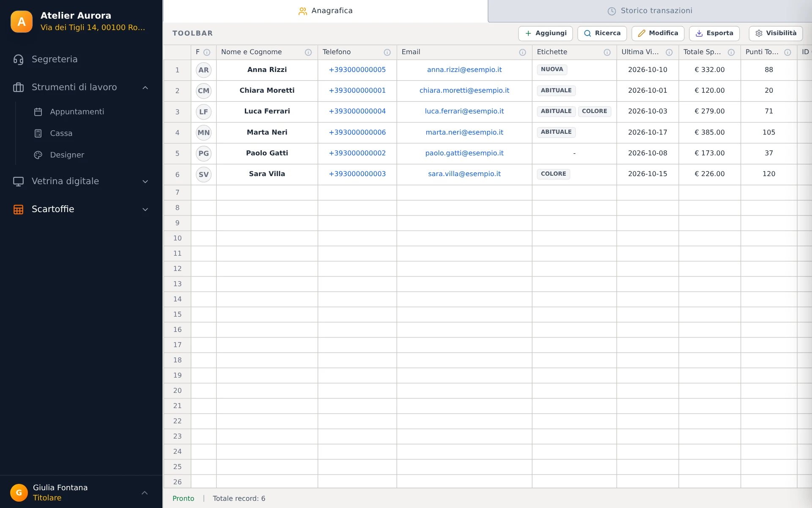Click the Giulia Fontana user avatar

pos(19,492)
